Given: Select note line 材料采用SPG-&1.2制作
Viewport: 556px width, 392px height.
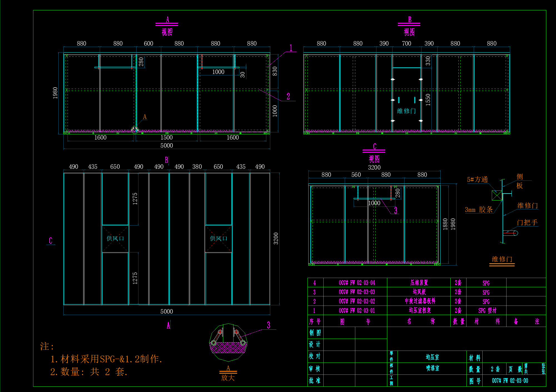Looking at the screenshot, I should (106, 359).
